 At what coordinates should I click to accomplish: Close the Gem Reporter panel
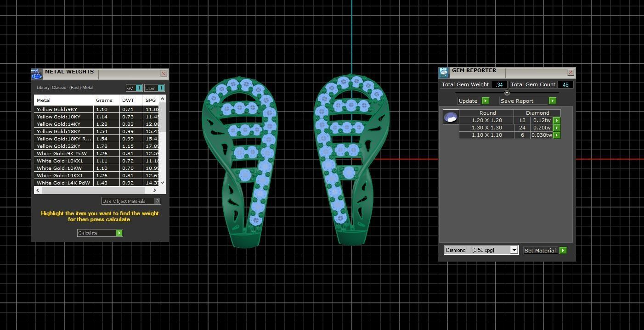[x=571, y=72]
